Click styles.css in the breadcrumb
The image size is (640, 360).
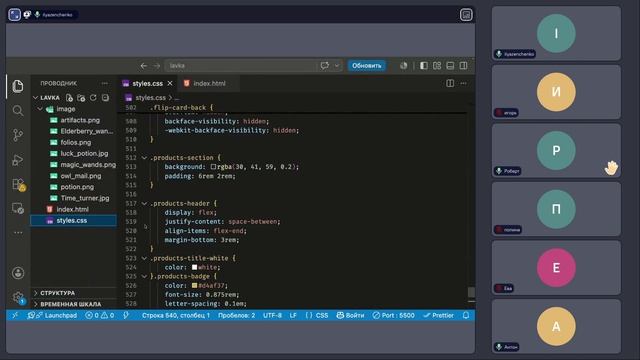coord(150,98)
